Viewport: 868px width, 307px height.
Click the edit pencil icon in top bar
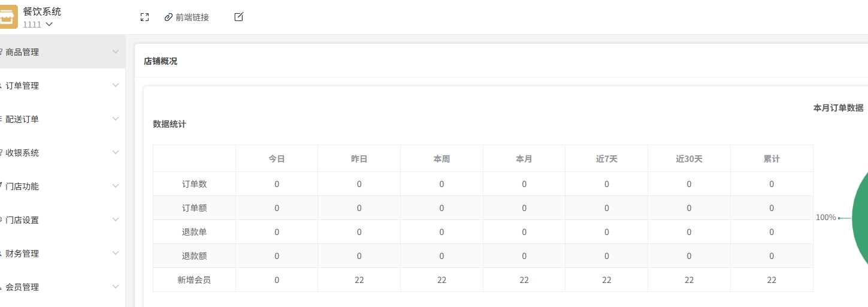tap(238, 17)
